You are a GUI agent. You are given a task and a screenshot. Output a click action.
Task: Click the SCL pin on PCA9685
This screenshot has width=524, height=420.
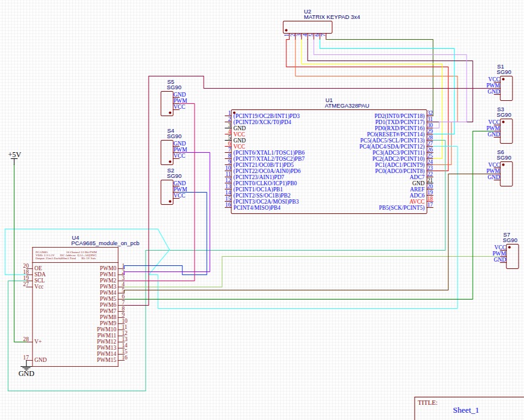[x=39, y=281]
